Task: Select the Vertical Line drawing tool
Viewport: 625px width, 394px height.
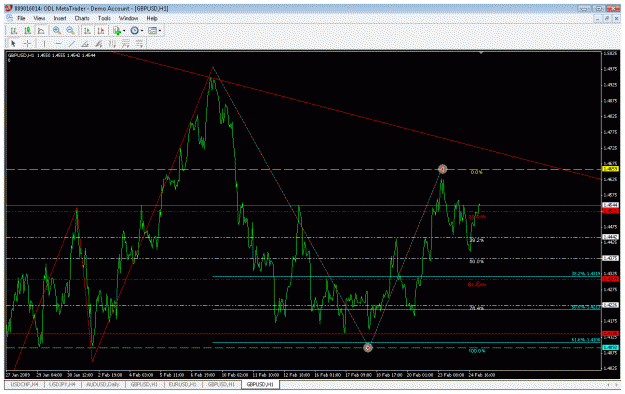Action: click(44, 43)
